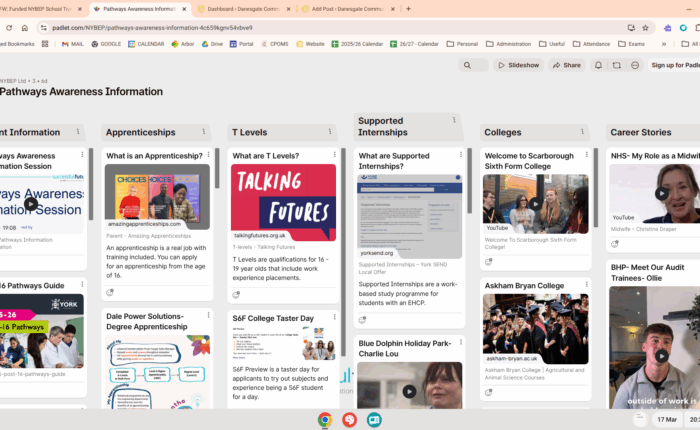
Task: Open the Amazing Apprenticeships thumbnail image
Action: pos(156,196)
